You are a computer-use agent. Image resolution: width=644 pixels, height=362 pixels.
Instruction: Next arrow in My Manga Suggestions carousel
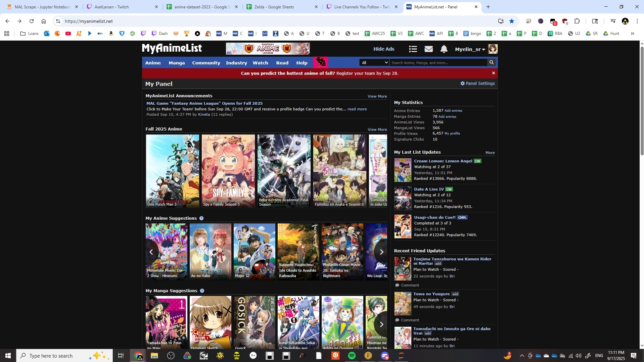[381, 324]
